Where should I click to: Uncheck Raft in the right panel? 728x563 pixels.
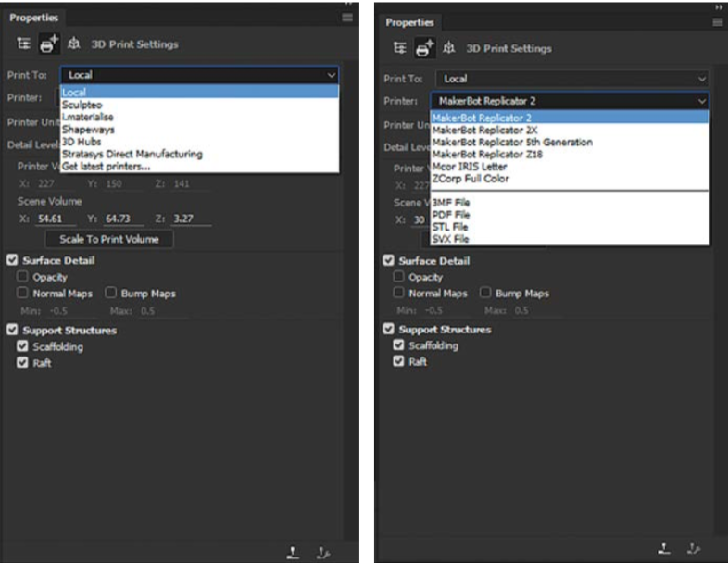point(399,362)
